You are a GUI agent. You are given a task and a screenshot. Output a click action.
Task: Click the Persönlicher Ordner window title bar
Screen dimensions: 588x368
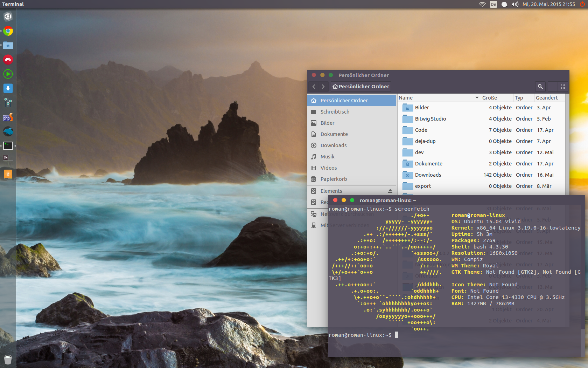pyautogui.click(x=438, y=75)
